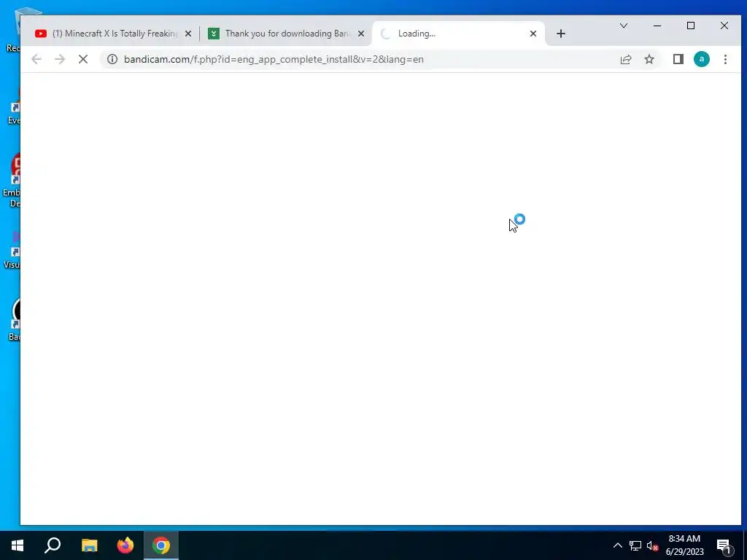View site information for bandicam.com
The height and width of the screenshot is (560, 747).
112,60
